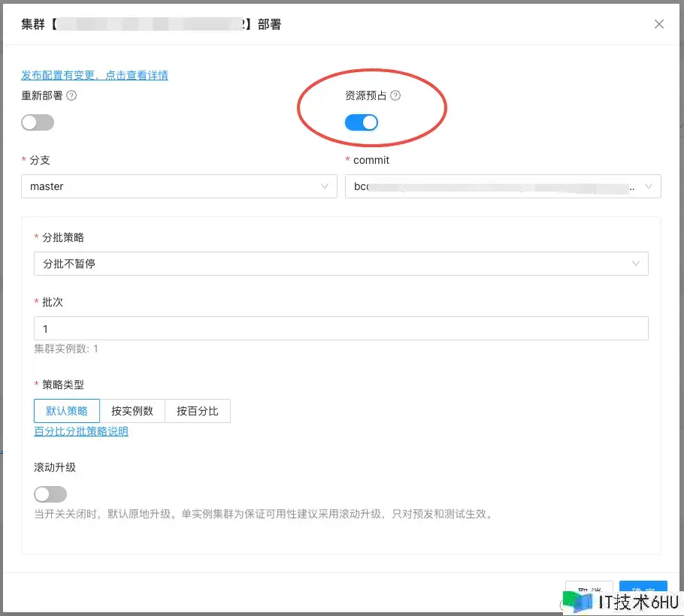Open the 百分比分批策略说明 link
Viewport: 684px width, 616px height.
[x=81, y=431]
